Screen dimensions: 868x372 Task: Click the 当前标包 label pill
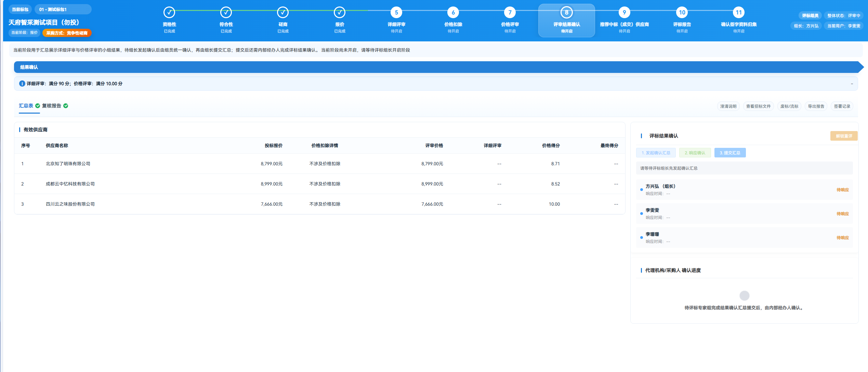20,9
